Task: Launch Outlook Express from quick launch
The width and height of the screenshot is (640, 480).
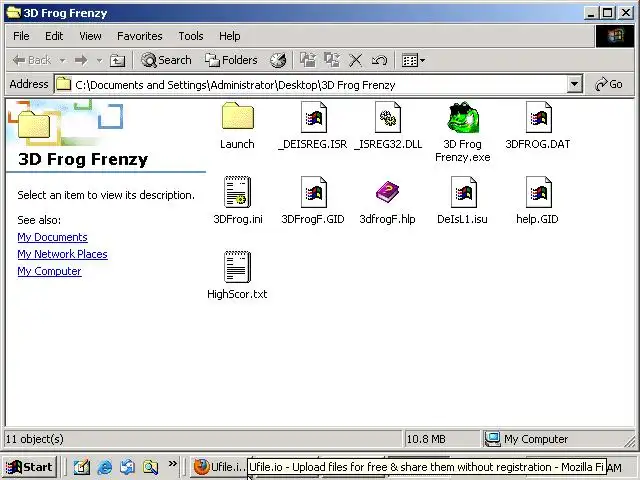Action: pos(128,467)
